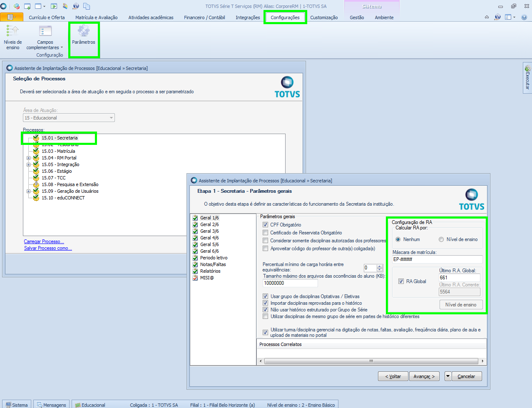Click the Educacional icon in the status bar
This screenshot has height=408, width=532.
tap(77, 405)
